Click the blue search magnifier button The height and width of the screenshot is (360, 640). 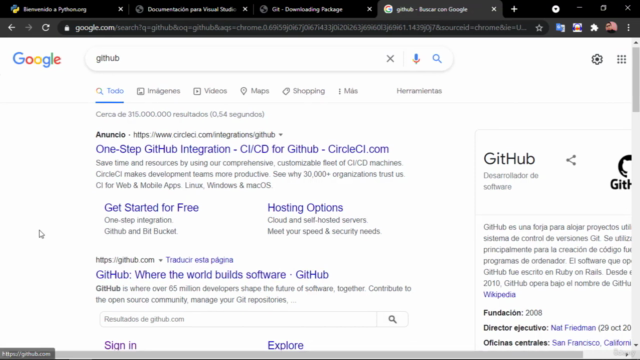pyautogui.click(x=437, y=59)
